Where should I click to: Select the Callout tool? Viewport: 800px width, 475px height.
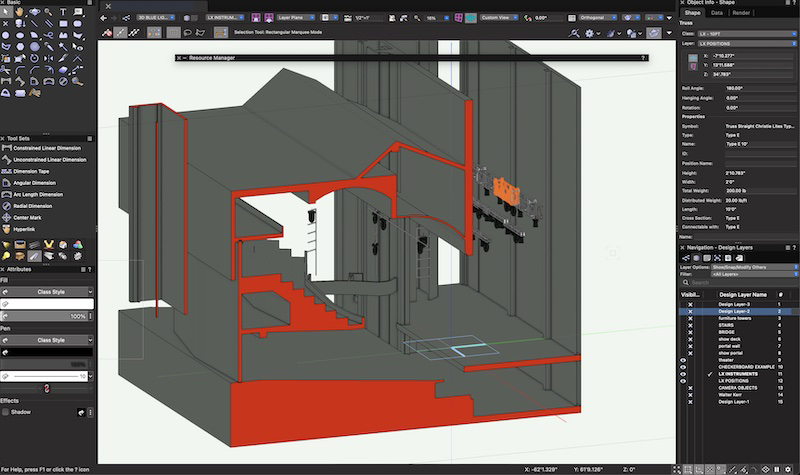pyautogui.click(x=78, y=11)
